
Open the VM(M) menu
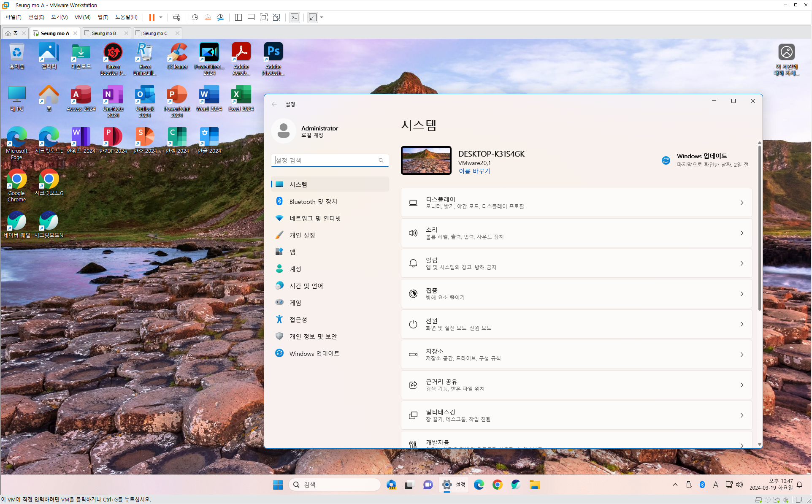click(82, 17)
